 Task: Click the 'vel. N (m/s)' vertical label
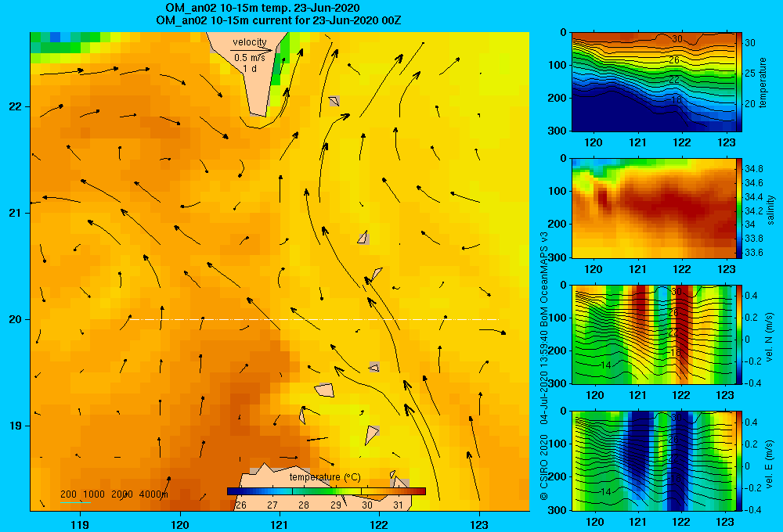click(770, 337)
